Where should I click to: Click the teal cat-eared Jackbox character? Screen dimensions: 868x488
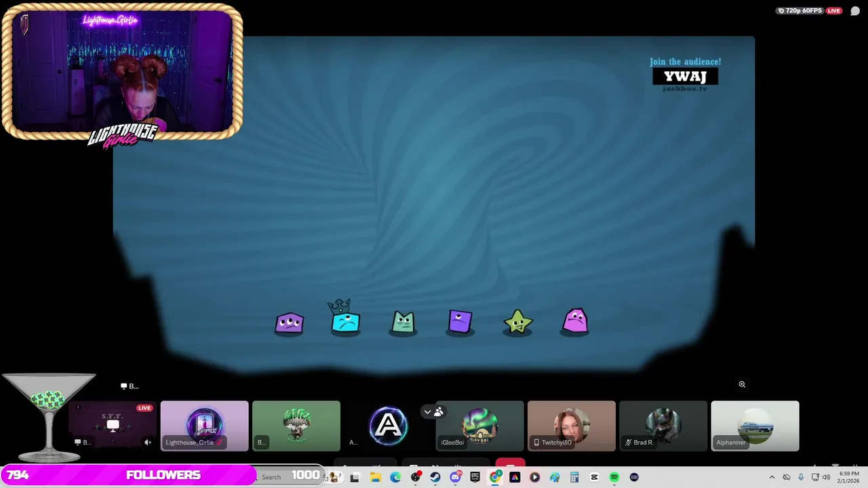tap(403, 322)
